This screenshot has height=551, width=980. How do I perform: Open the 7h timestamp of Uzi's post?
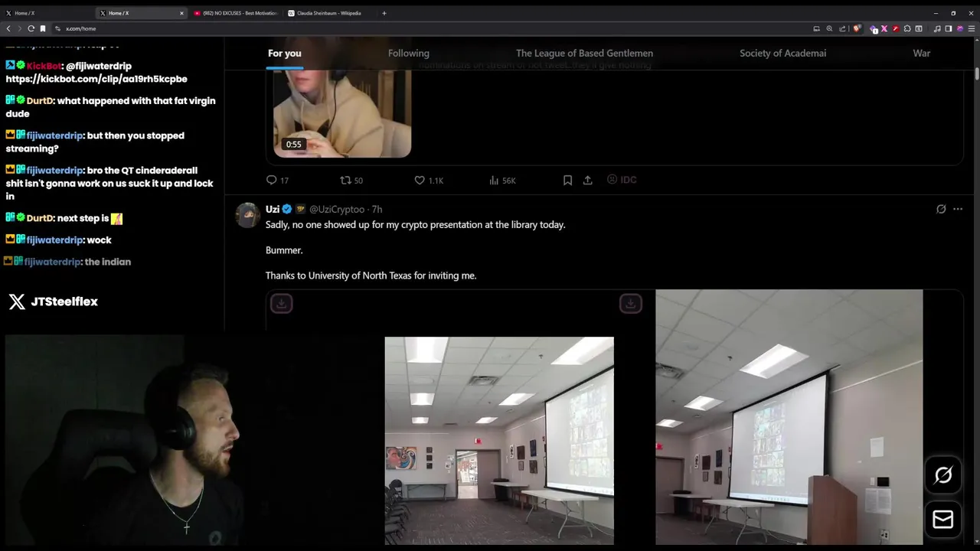[377, 209]
